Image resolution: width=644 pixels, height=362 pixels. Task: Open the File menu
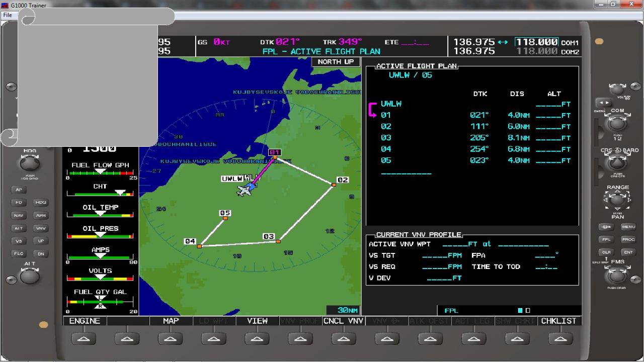click(8, 15)
